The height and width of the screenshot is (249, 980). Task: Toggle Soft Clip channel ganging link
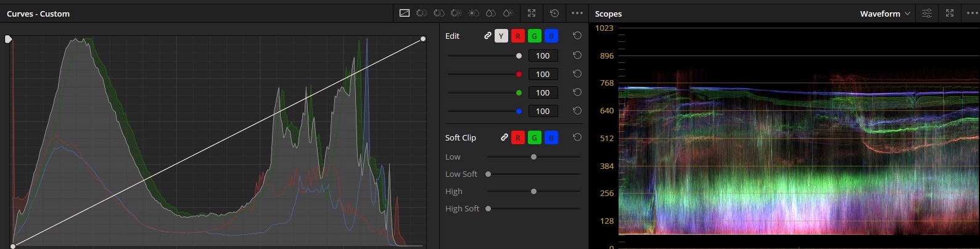504,137
